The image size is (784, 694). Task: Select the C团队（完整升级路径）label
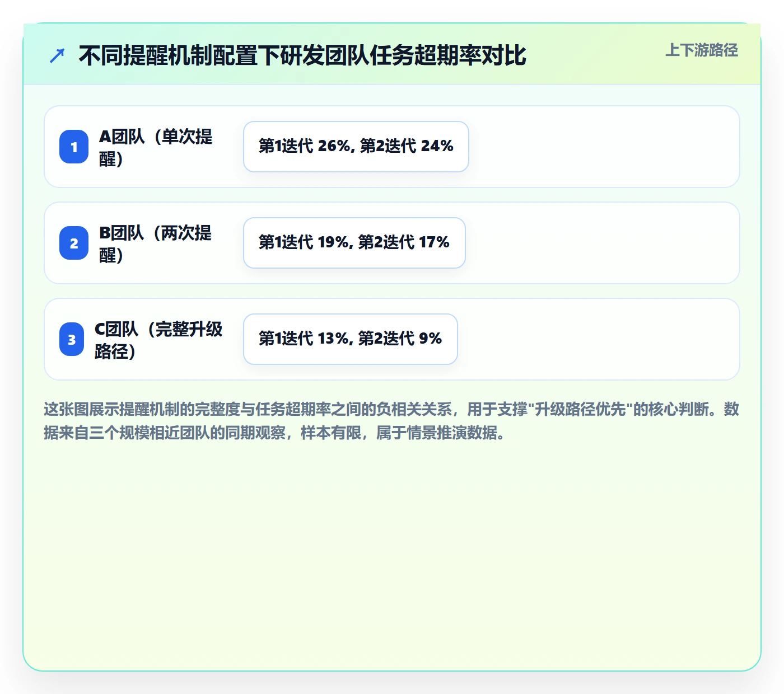[x=158, y=340]
